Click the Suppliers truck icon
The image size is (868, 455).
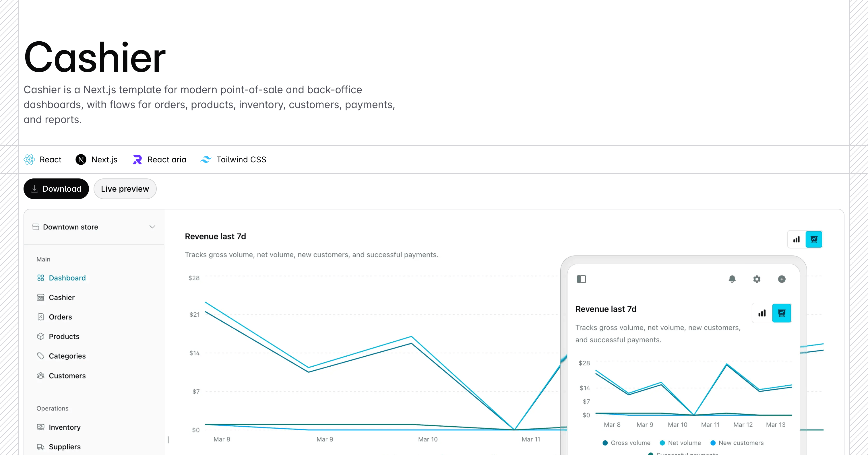41,447
